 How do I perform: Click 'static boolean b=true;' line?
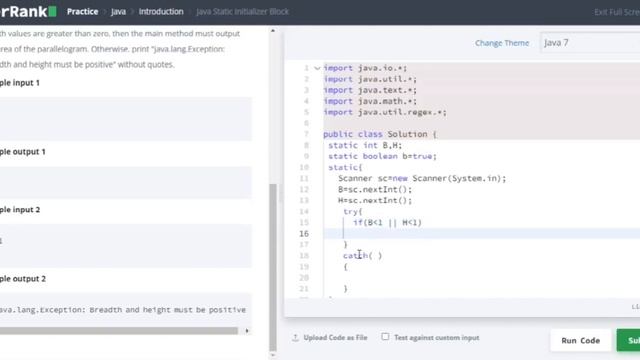coord(382,156)
